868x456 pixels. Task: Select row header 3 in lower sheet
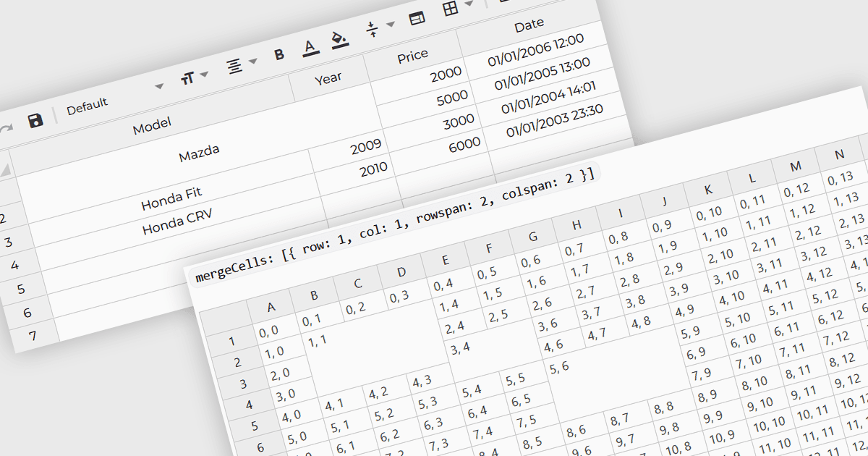tap(244, 384)
